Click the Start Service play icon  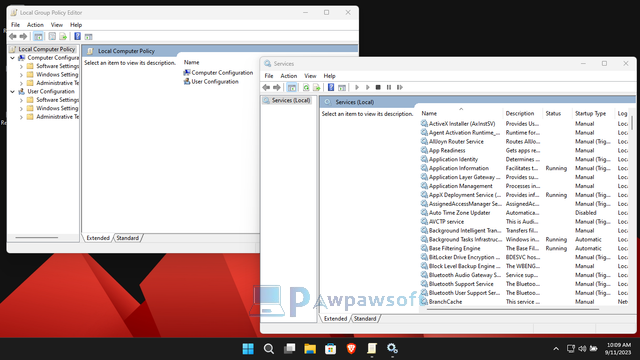[x=357, y=87]
